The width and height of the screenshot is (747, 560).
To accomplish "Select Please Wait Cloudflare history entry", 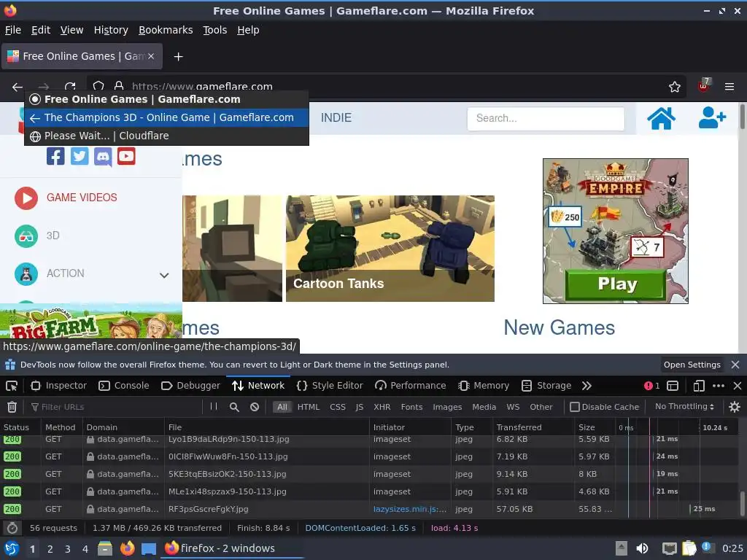I will [166, 136].
